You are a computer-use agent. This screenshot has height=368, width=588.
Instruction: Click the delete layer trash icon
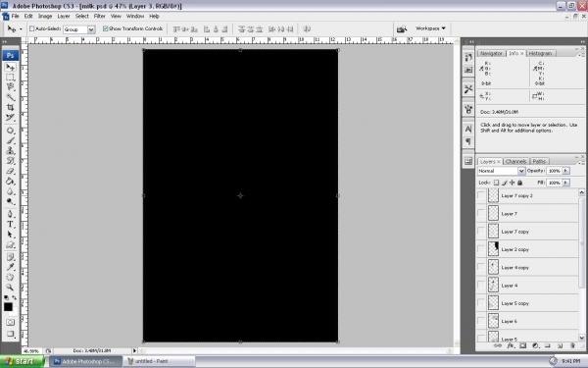tap(572, 345)
